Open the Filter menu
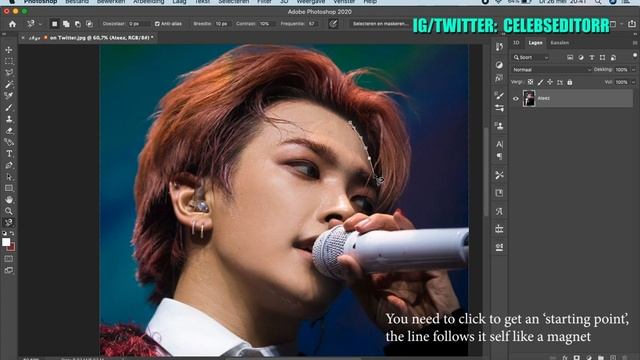The width and height of the screenshot is (640, 360). pyautogui.click(x=264, y=2)
